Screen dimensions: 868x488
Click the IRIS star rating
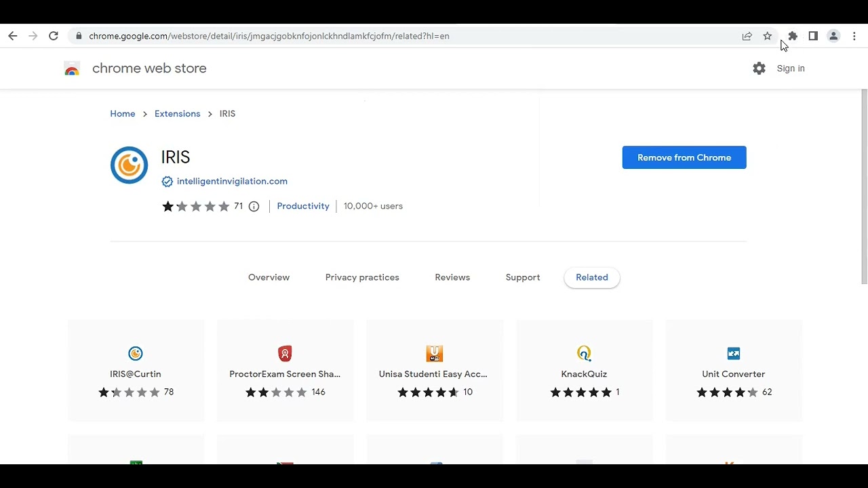[196, 206]
